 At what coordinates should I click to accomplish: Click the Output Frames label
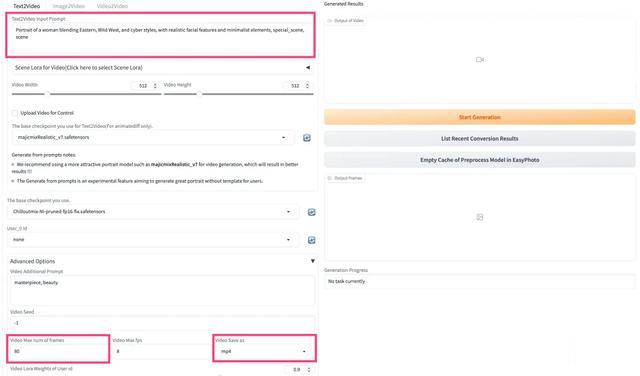point(345,178)
